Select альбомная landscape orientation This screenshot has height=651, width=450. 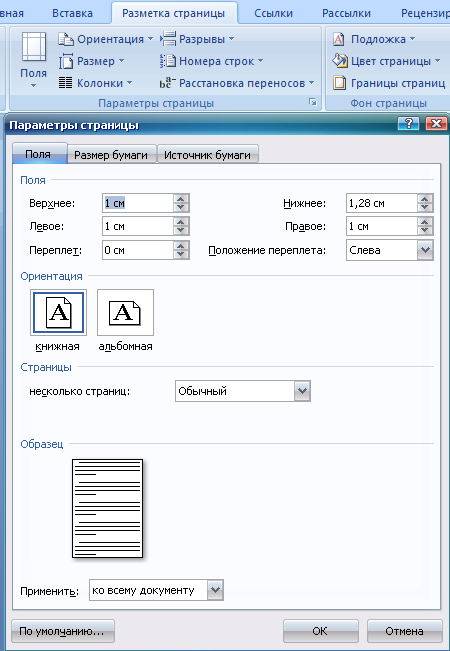[125, 312]
